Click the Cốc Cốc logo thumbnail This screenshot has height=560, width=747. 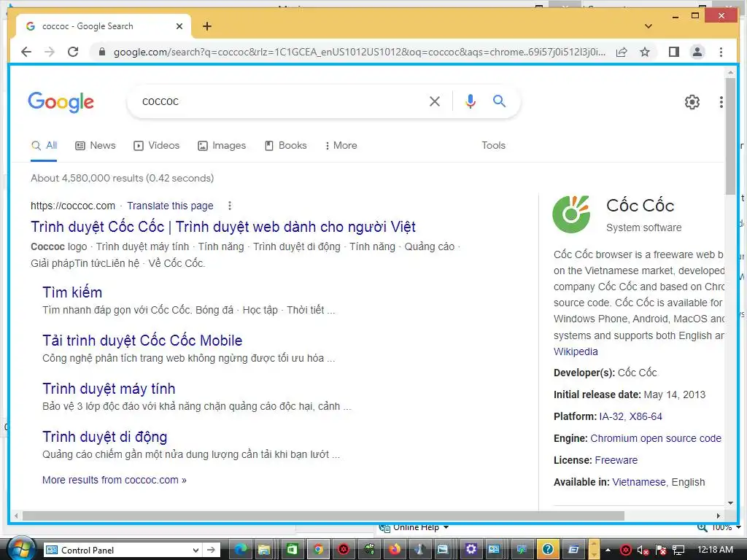coord(571,214)
